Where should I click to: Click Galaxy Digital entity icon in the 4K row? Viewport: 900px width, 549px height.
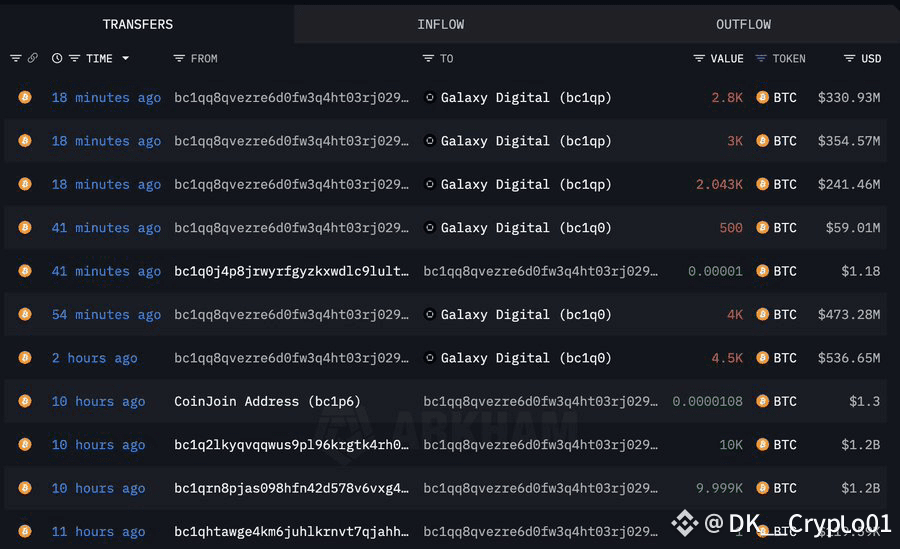(429, 314)
